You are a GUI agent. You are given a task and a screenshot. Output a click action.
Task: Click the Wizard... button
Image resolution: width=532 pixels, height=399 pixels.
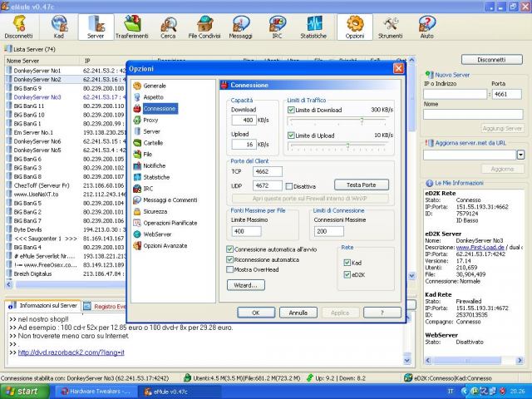tap(244, 285)
